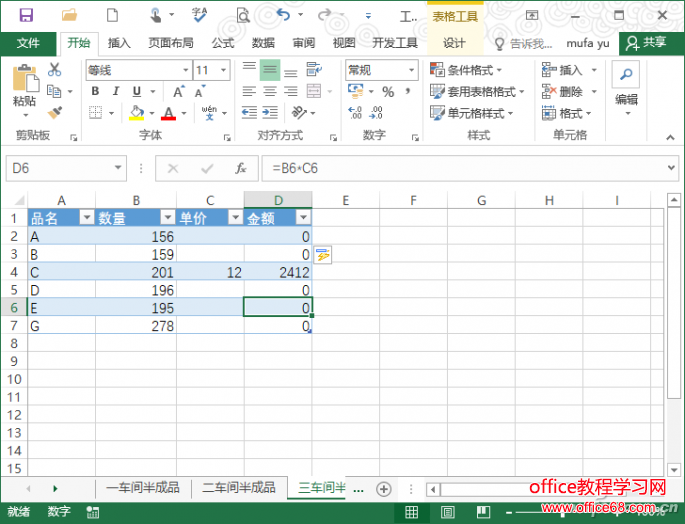Viewport: 685px width, 524px height.
Task: Open the number format dropdown 常规
Action: pos(411,70)
